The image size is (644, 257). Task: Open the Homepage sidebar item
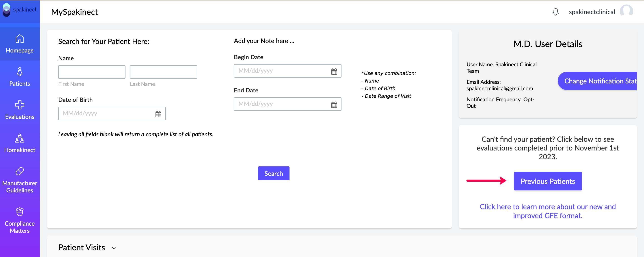(x=20, y=44)
